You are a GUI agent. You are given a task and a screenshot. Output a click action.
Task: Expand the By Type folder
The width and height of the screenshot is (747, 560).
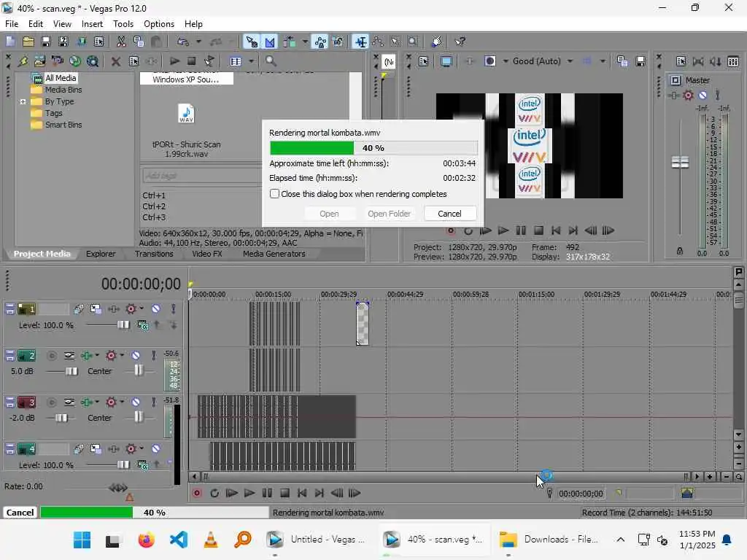click(23, 101)
